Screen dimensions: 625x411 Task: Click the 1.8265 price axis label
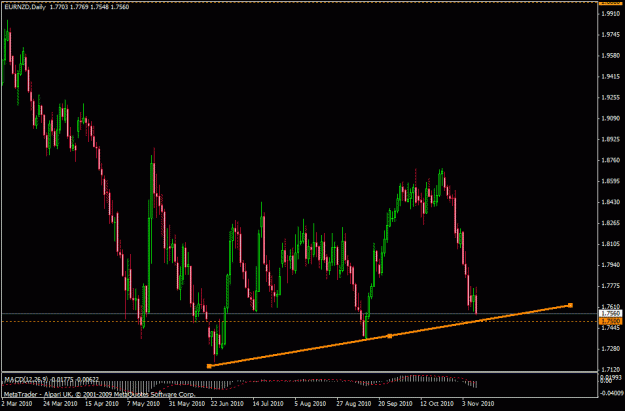coord(610,223)
